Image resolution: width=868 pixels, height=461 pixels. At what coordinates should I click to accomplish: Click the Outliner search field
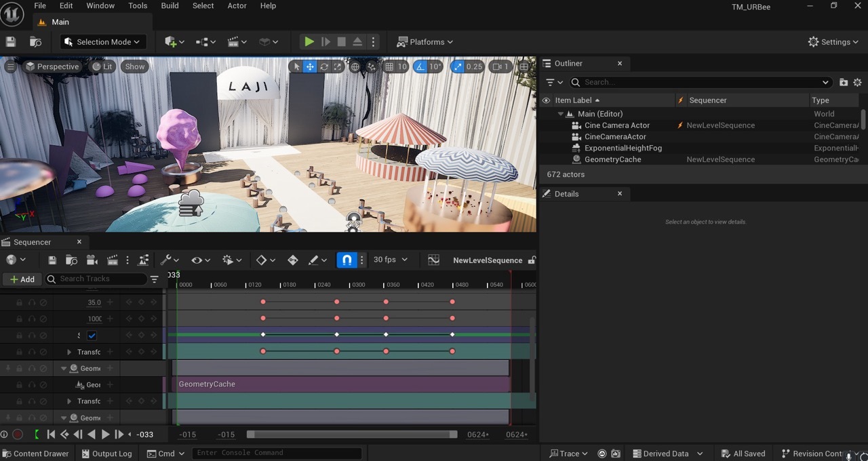(x=698, y=82)
